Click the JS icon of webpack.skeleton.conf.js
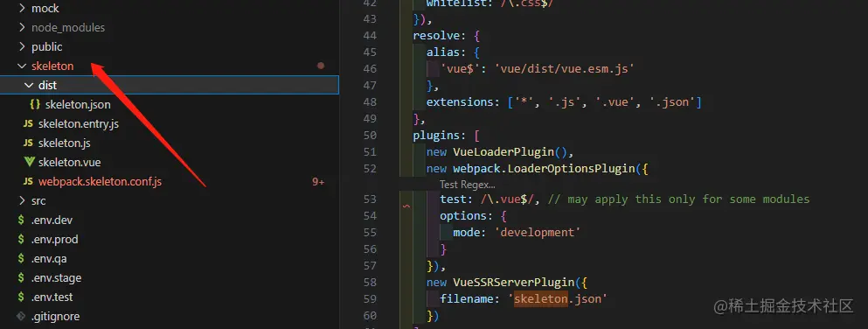868x329 pixels. pos(28,182)
